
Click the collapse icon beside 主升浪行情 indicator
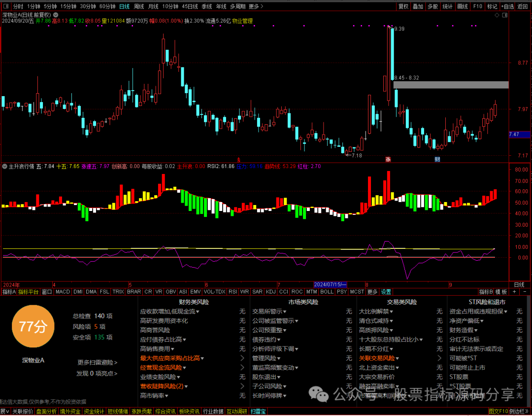(5, 167)
